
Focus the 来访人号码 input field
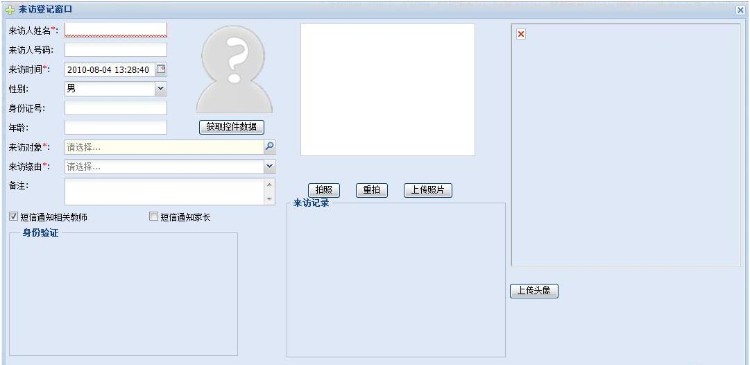(116, 50)
